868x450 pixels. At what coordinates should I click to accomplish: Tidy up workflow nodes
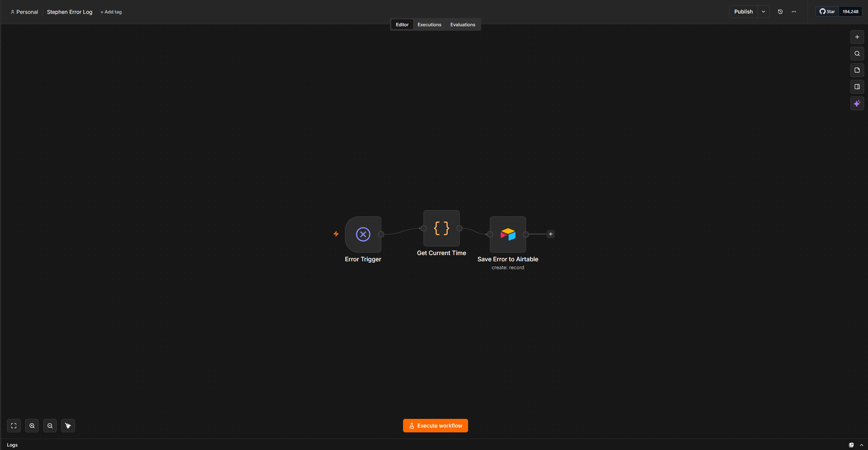tap(68, 425)
